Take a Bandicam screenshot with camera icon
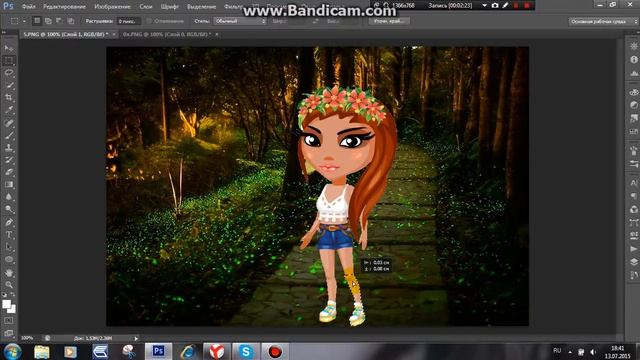This screenshot has height=360, width=640. click(x=495, y=5)
